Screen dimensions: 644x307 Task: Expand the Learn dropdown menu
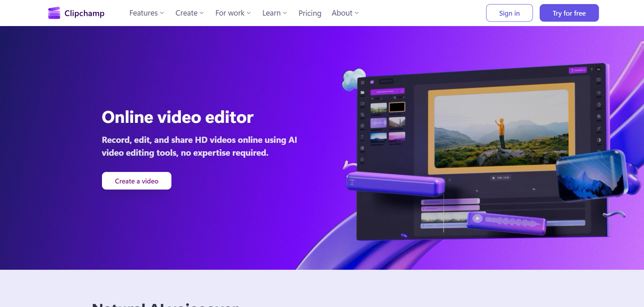click(275, 13)
